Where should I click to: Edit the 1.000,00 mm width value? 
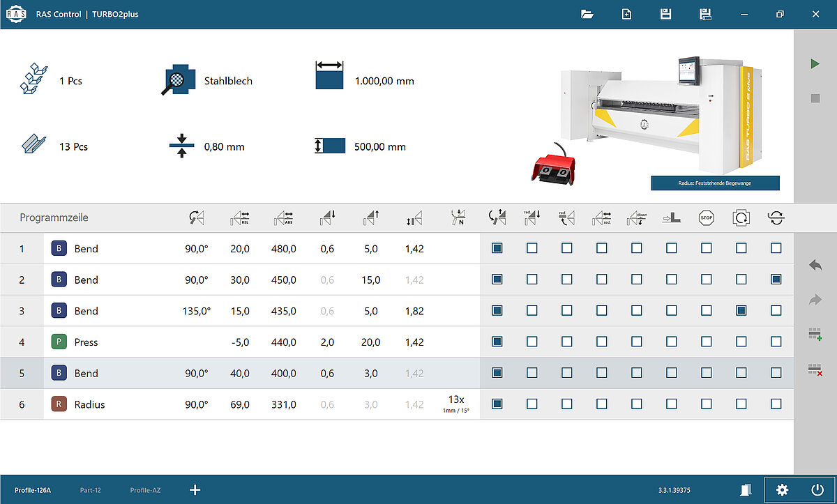[384, 81]
